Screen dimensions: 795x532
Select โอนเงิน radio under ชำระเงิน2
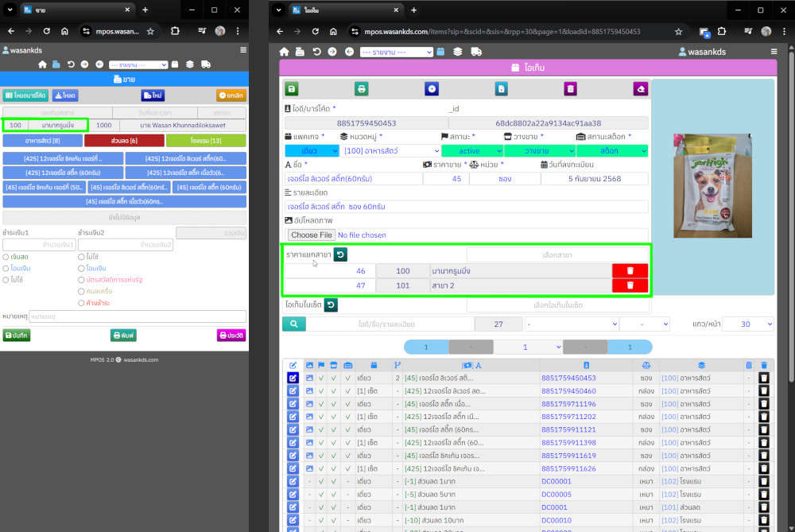point(82,269)
